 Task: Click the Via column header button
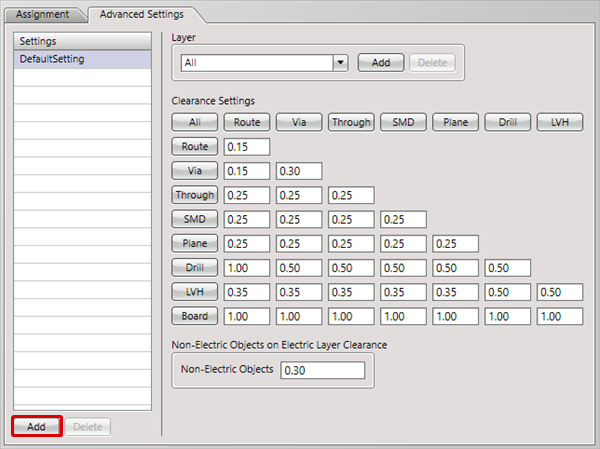click(x=298, y=122)
